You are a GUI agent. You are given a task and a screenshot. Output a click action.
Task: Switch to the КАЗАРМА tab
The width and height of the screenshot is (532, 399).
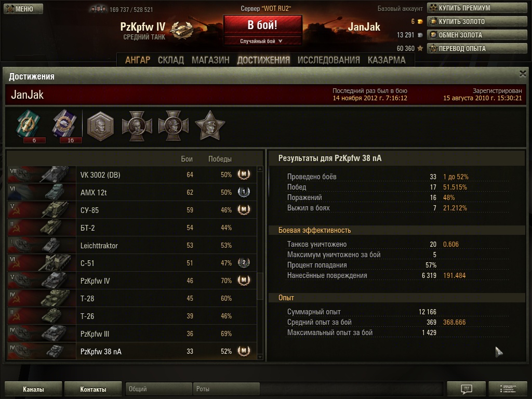(x=387, y=60)
